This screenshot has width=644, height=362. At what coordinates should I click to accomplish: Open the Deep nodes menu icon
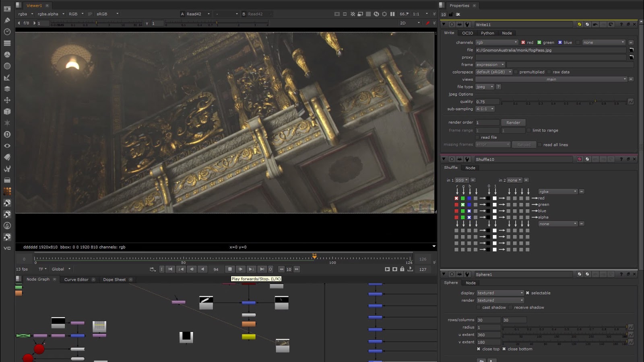point(7,134)
